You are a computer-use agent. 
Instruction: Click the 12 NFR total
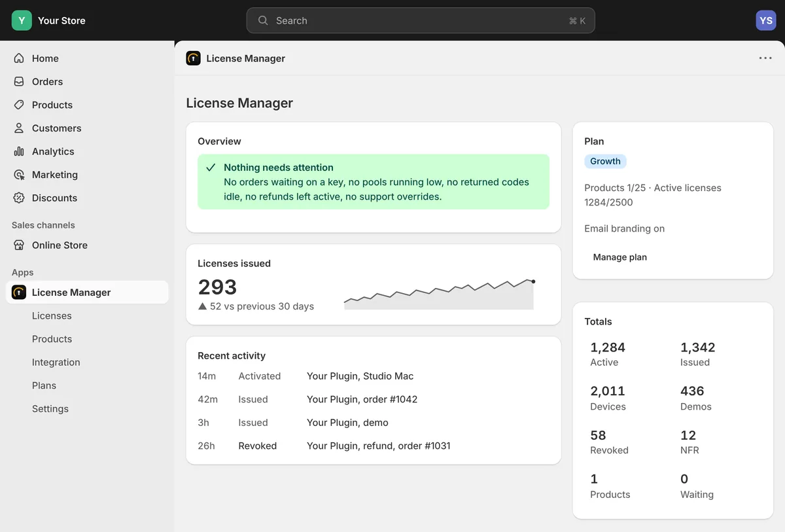689,442
